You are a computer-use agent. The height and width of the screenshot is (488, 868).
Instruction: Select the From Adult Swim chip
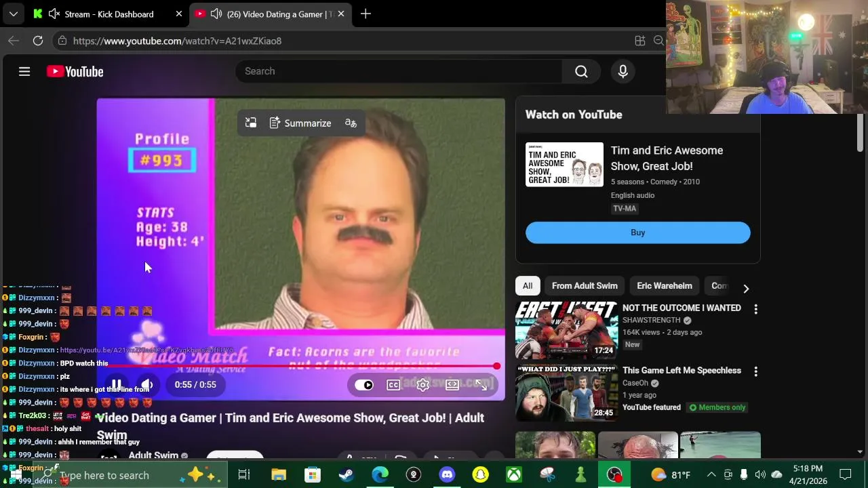point(585,286)
